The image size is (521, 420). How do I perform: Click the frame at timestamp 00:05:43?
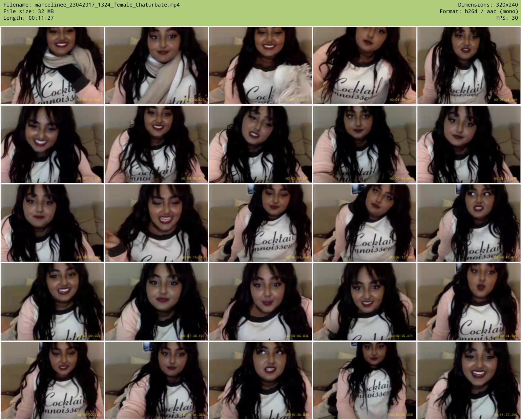(x=260, y=223)
